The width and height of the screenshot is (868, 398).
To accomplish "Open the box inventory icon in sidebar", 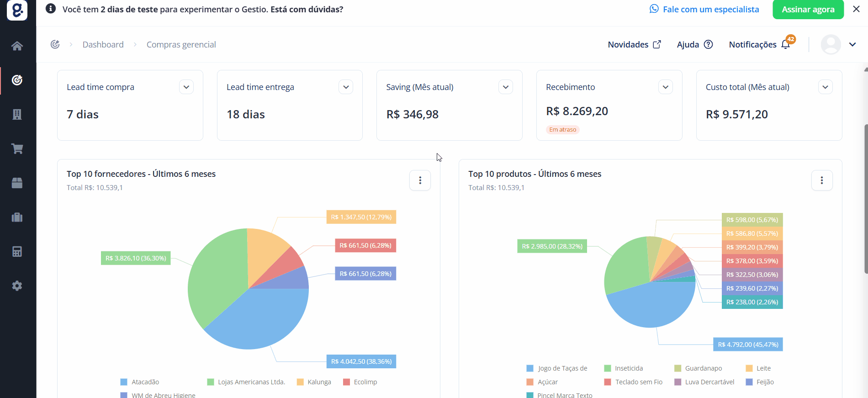I will point(17,183).
